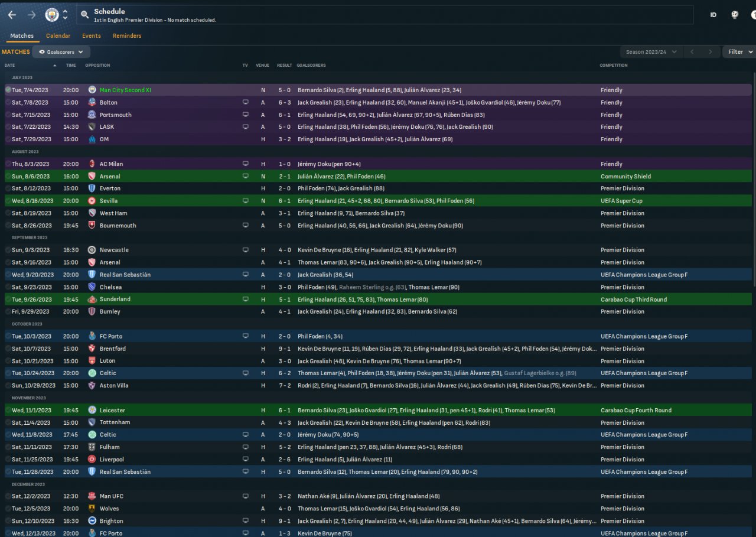Expand the Filter dropdown

tap(739, 52)
